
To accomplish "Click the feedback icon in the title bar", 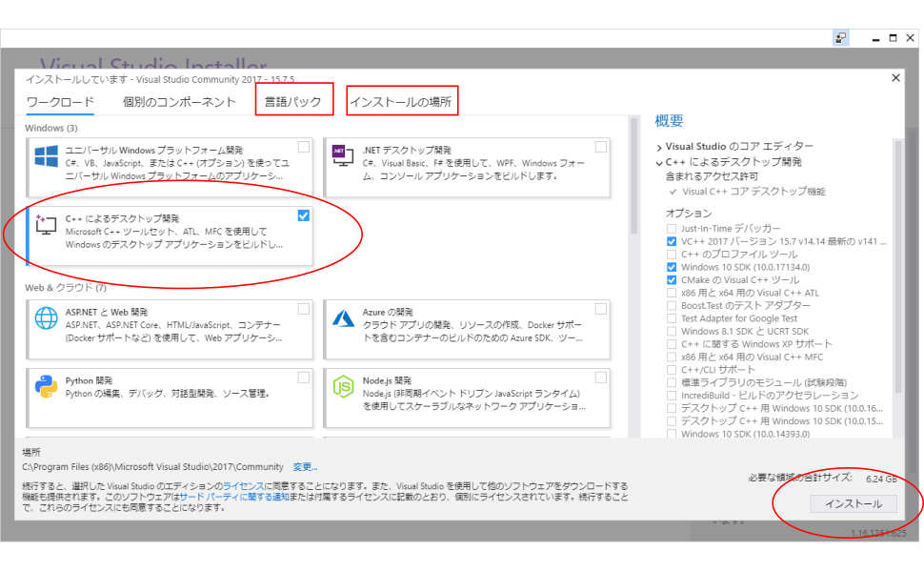I will [841, 38].
